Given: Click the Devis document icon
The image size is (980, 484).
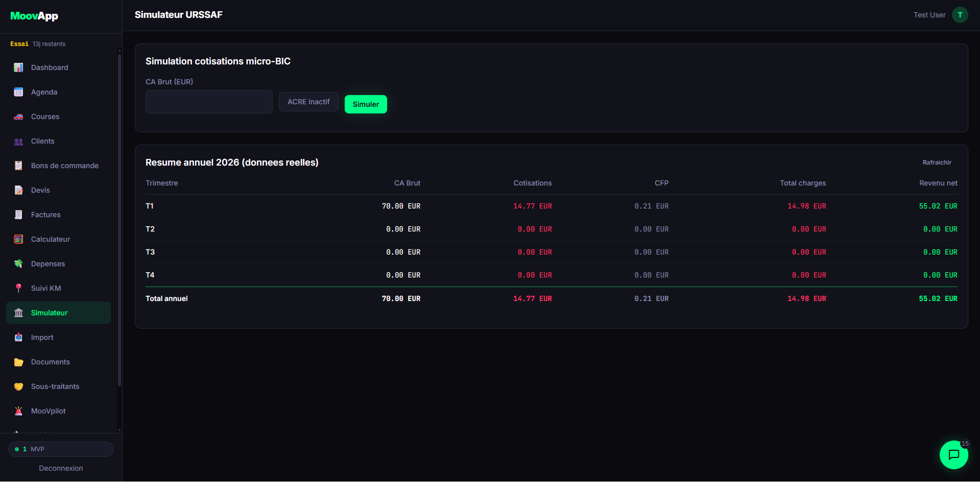Looking at the screenshot, I should 18,190.
